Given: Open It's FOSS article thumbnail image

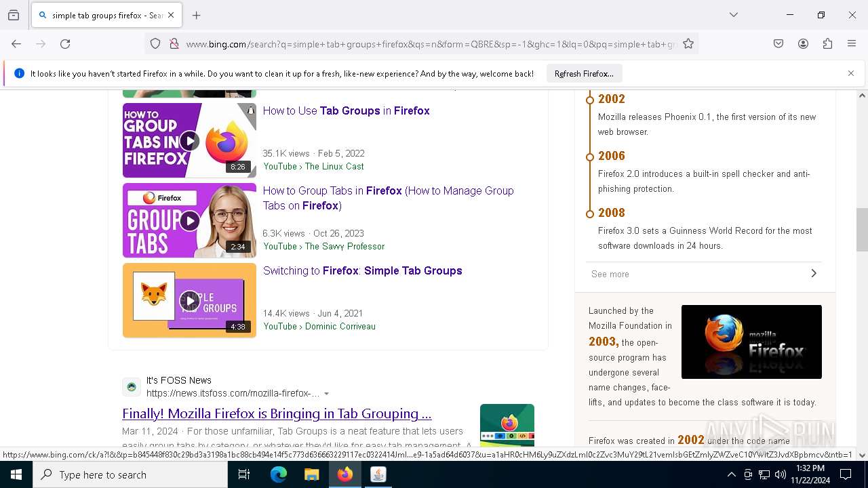Looking at the screenshot, I should [507, 425].
